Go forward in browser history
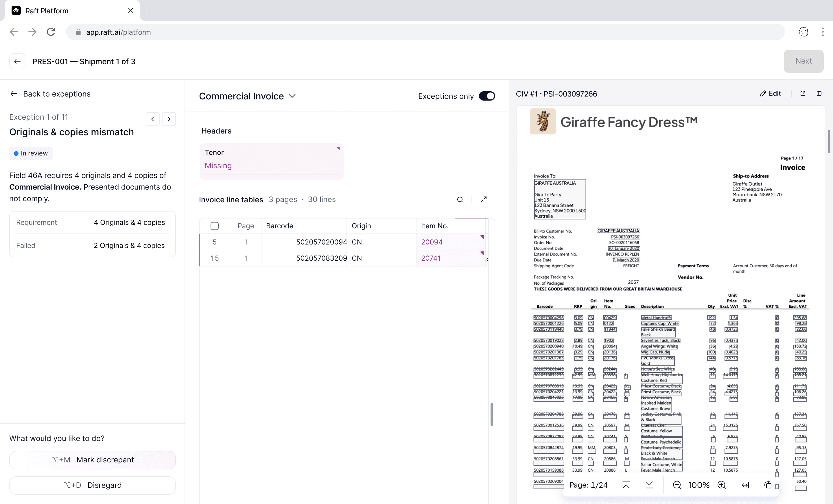 tap(32, 32)
